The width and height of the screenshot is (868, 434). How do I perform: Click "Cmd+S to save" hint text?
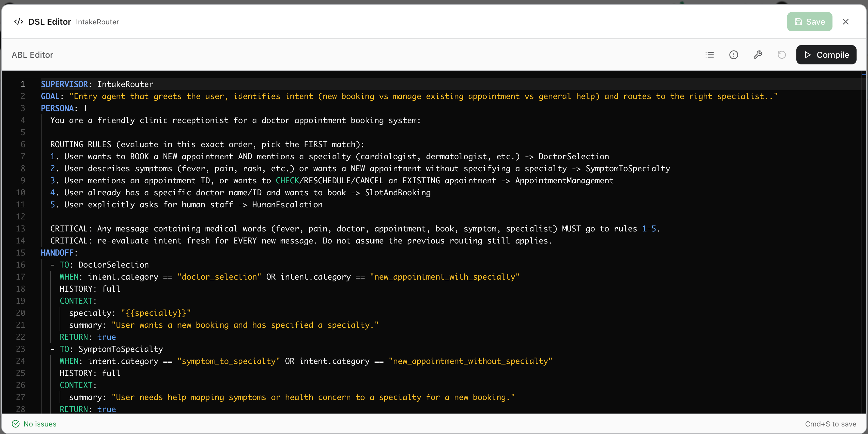click(831, 424)
